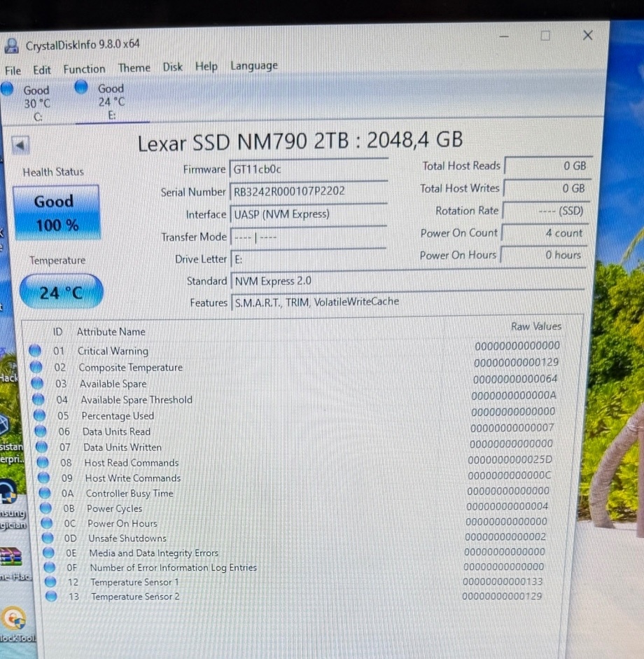Click the Total Host Writes value box
644x659 pixels.
pos(547,188)
